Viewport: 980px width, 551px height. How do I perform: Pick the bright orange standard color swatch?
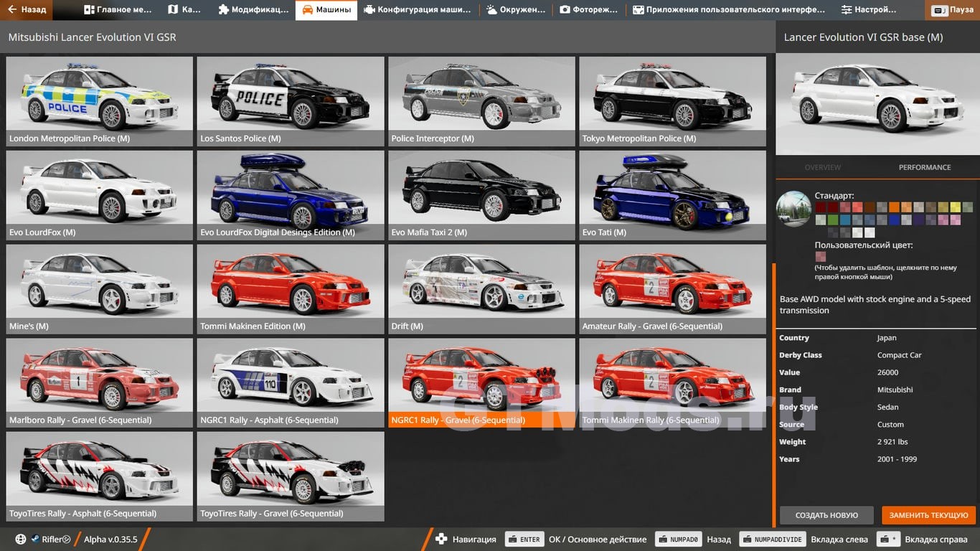tap(894, 207)
